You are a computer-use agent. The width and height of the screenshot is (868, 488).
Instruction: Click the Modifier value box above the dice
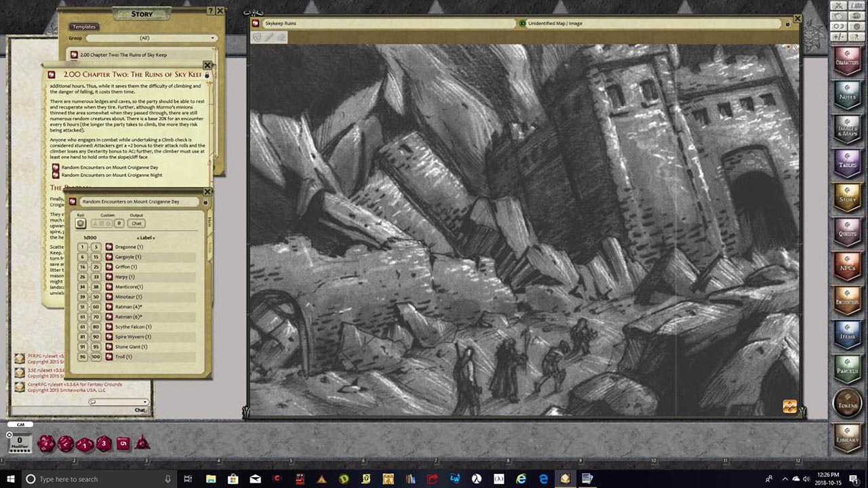click(x=20, y=441)
